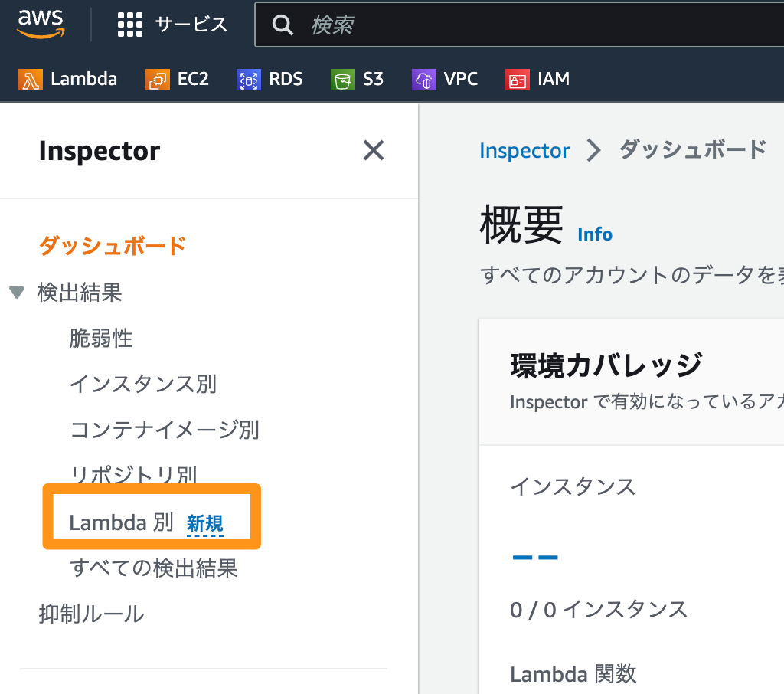
Task: Click the 検出結果 section label
Action: pos(80,292)
